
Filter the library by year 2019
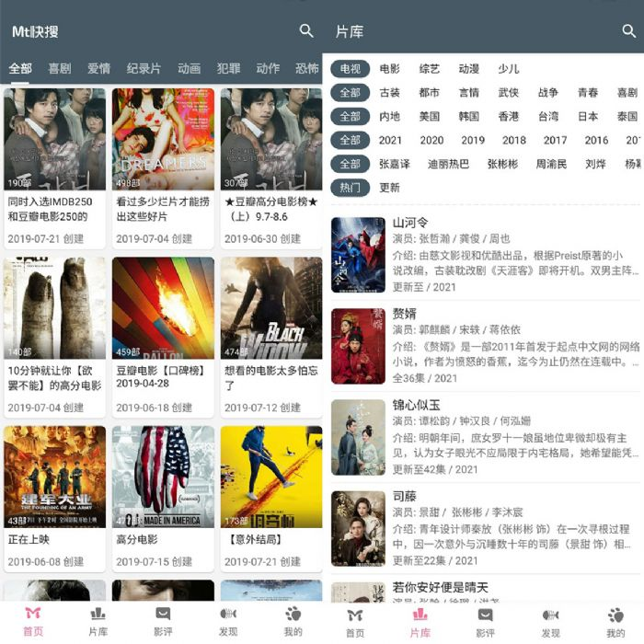(473, 141)
